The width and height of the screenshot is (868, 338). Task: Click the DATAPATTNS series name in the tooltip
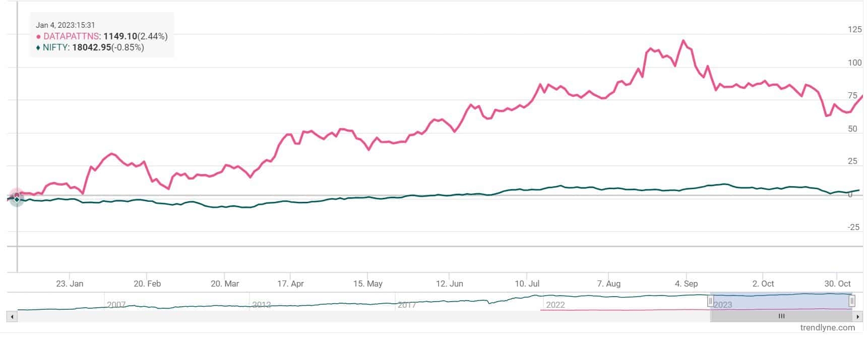pos(71,36)
